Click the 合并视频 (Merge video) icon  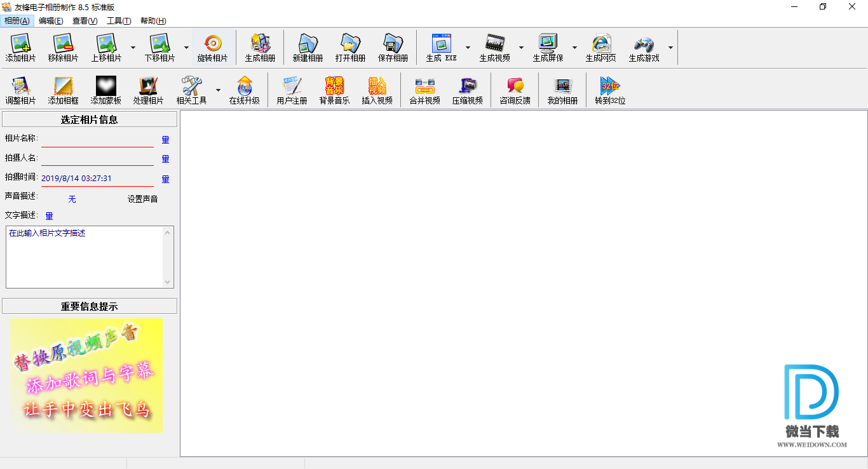424,90
